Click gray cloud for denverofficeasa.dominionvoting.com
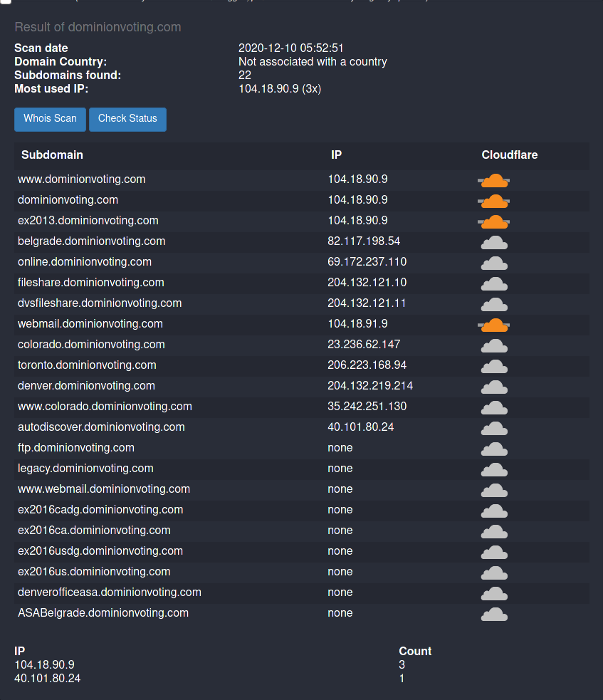Image resolution: width=603 pixels, height=700 pixels. click(x=494, y=593)
